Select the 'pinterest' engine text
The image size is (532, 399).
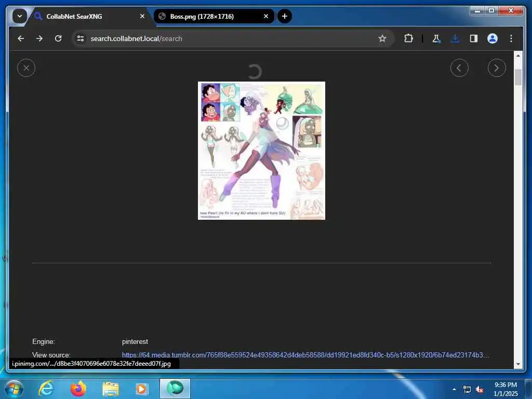coord(135,342)
